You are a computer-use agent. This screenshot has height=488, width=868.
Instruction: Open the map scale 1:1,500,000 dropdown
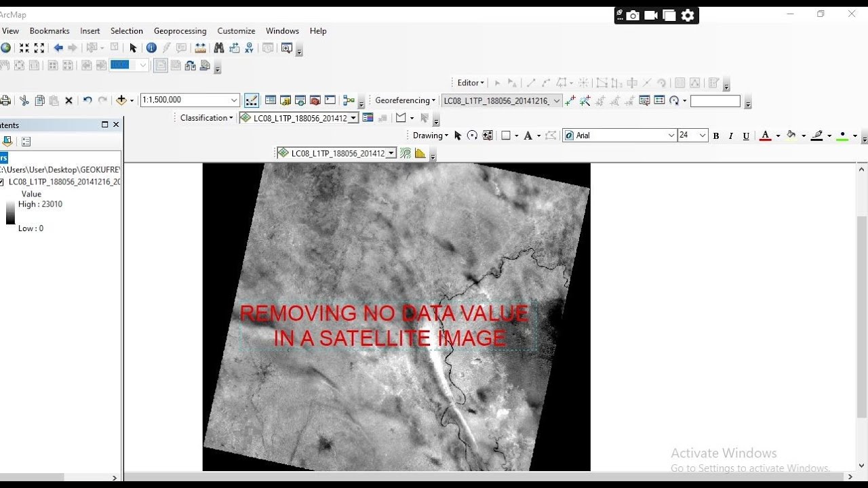click(234, 100)
